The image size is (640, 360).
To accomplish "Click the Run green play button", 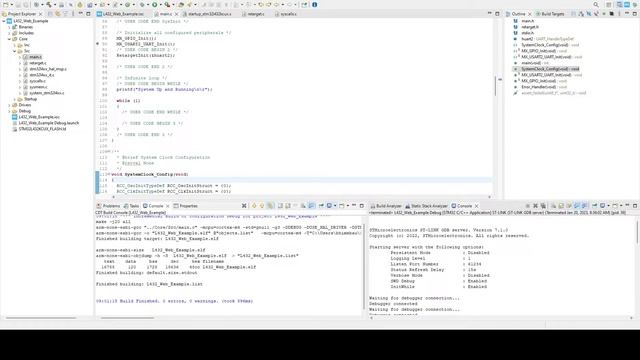I will [155, 5].
